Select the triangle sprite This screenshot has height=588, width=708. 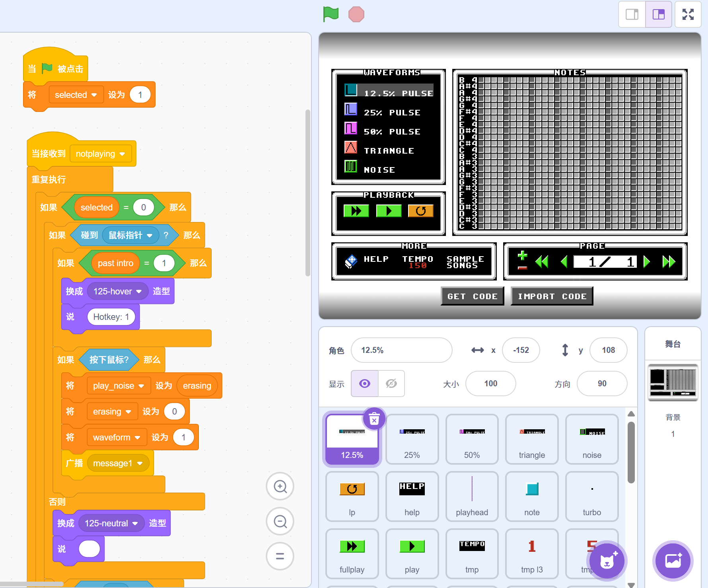click(x=531, y=439)
